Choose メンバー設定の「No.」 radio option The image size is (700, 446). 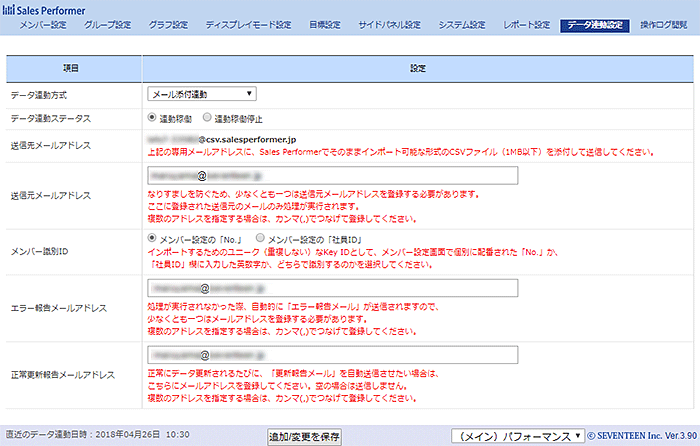(152, 239)
